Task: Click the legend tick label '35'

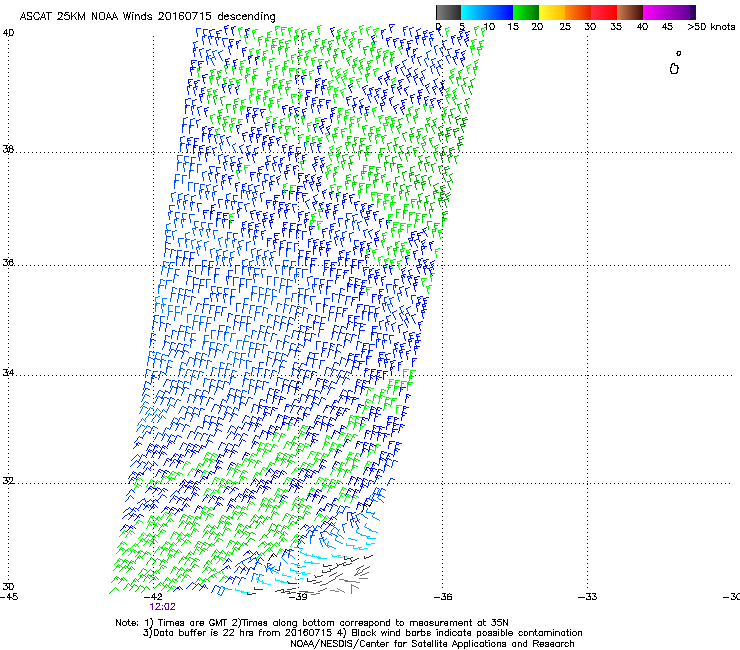Action: [616, 26]
